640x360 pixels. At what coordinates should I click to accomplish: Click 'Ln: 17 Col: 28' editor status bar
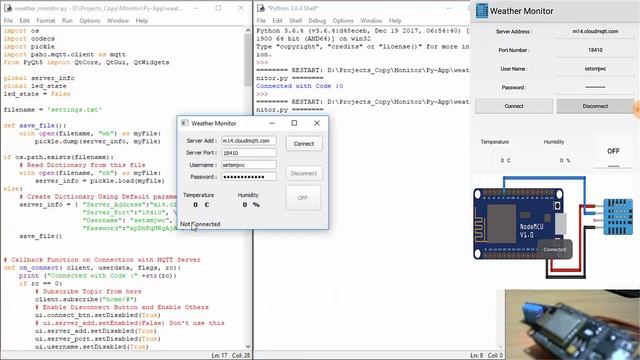pyautogui.click(x=231, y=356)
